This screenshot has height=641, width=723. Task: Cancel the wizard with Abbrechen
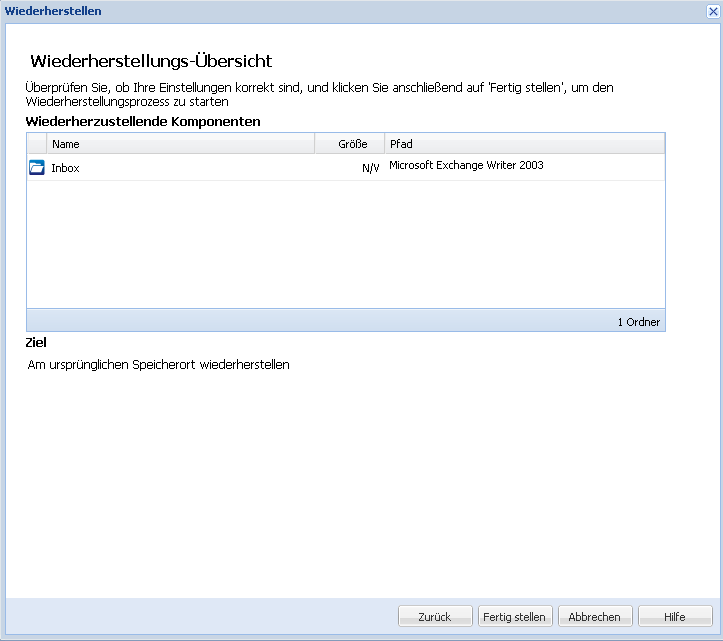click(594, 617)
